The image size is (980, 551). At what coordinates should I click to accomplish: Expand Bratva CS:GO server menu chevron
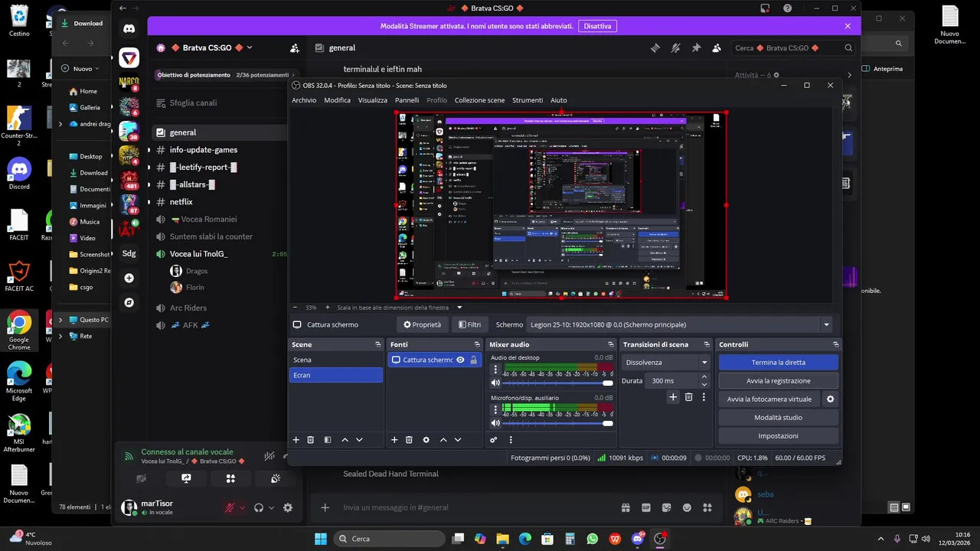click(x=250, y=47)
